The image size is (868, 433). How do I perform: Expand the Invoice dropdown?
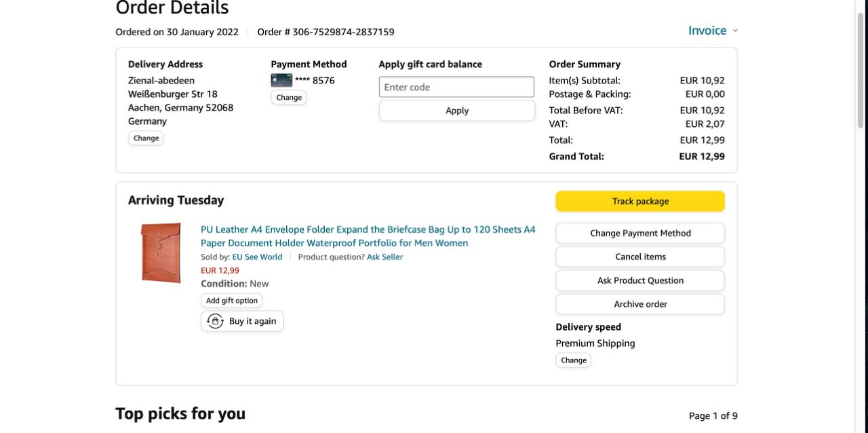point(713,31)
